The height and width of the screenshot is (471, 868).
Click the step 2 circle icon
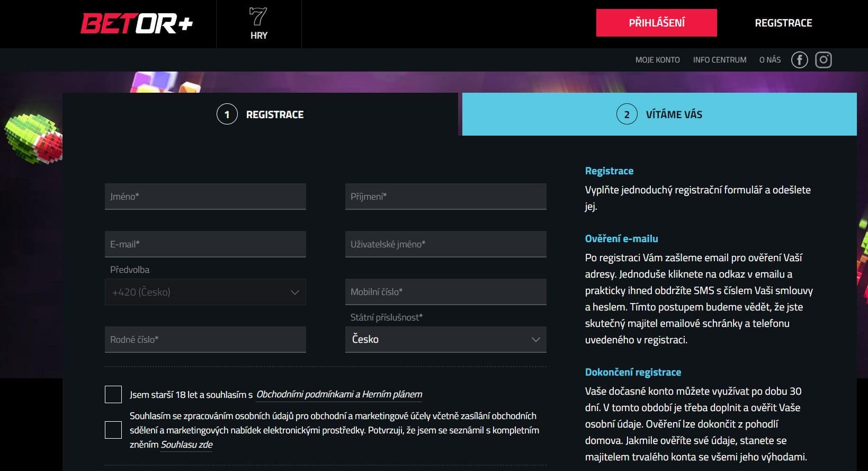(627, 114)
